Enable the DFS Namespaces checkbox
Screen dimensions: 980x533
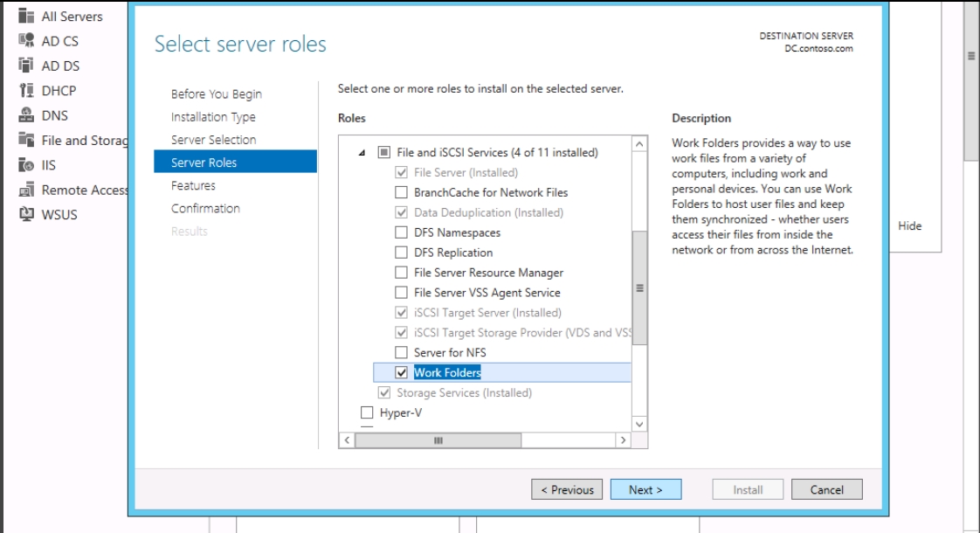[x=401, y=232]
